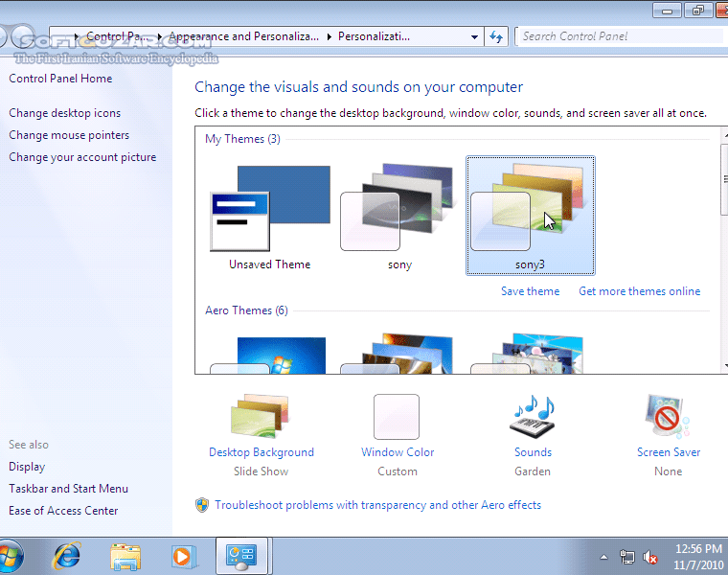The height and width of the screenshot is (575, 728).
Task: Open Change mouse pointers
Action: pos(69,135)
